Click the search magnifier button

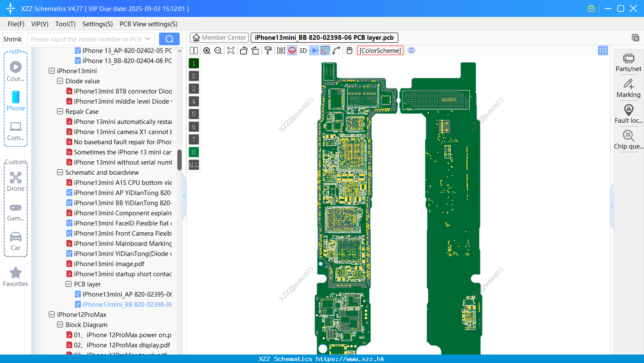(x=169, y=39)
